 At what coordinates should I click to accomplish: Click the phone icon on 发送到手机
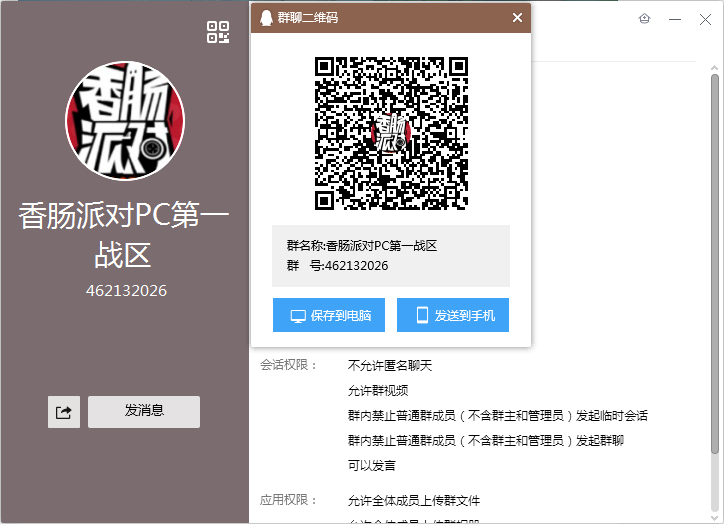point(422,315)
